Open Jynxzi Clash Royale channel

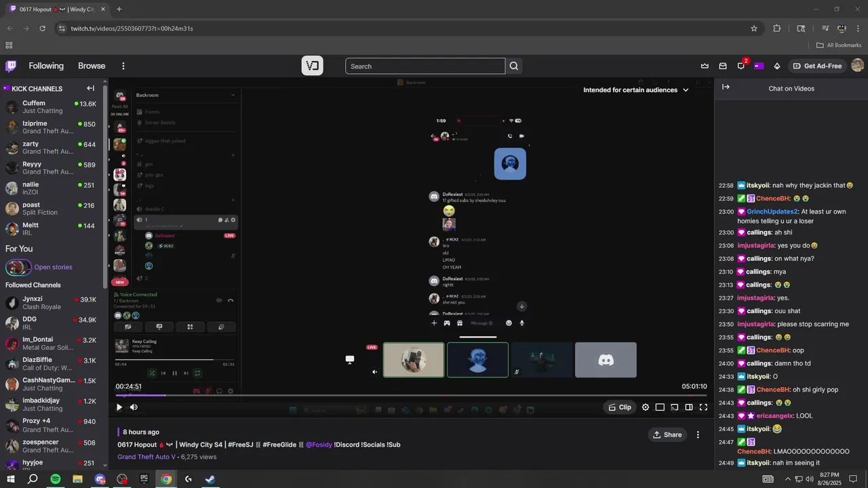tap(51, 303)
